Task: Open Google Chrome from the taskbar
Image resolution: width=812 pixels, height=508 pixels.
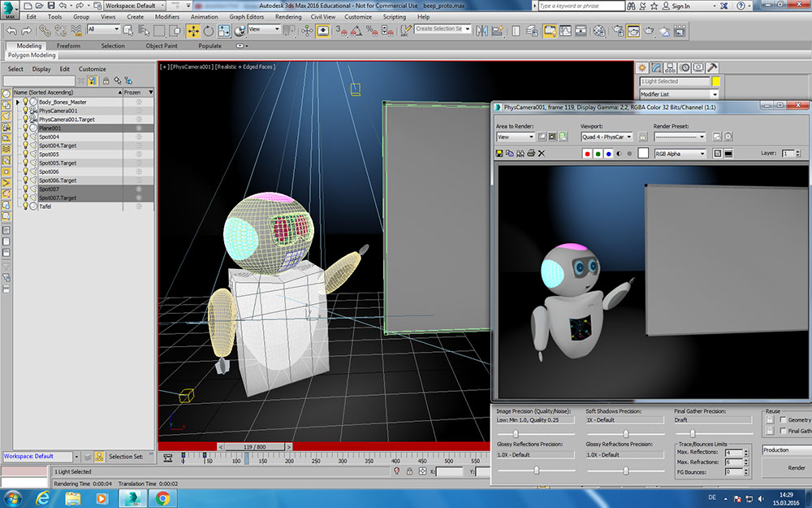Action: click(x=162, y=497)
